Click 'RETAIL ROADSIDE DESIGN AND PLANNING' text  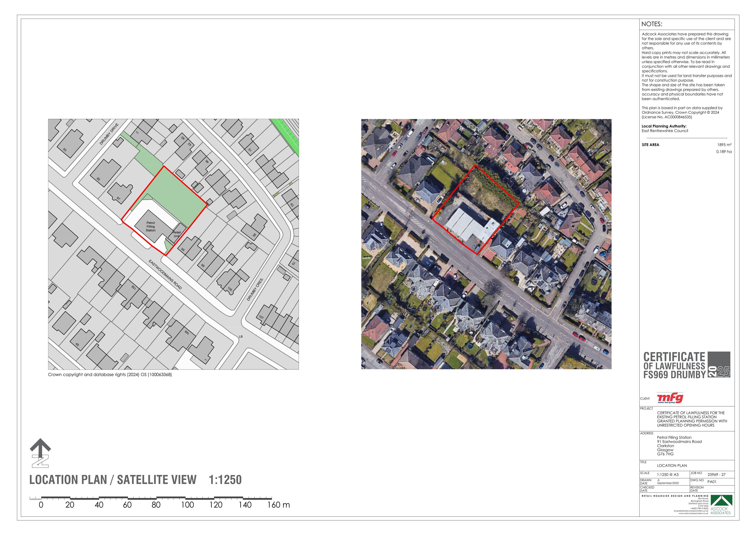675,496
